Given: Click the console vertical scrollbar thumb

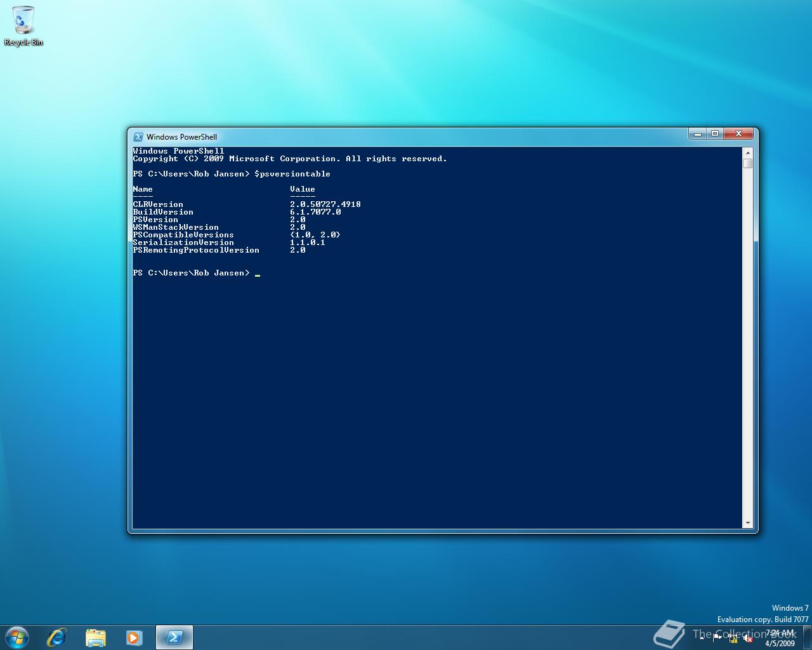Looking at the screenshot, I should [747, 163].
